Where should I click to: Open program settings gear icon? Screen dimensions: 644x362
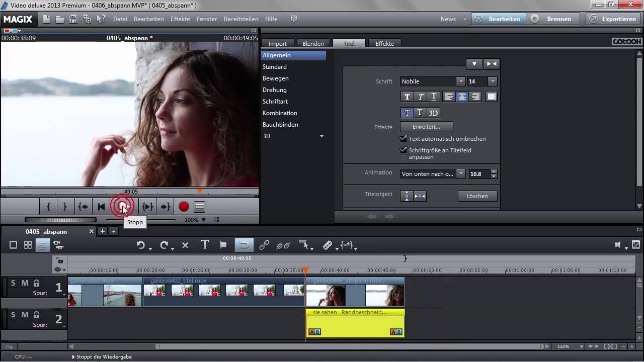pos(87,19)
